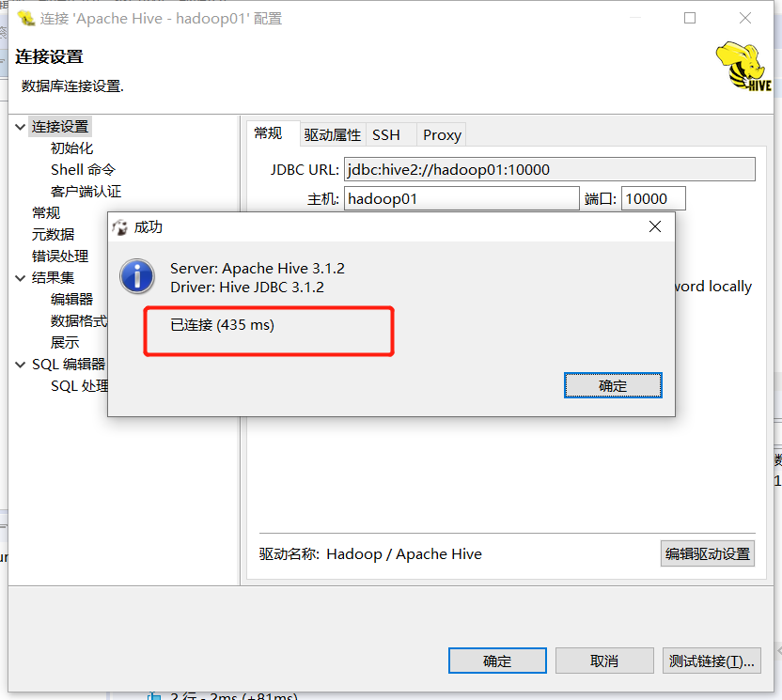Maximize the connection configuration window
This screenshot has width=782, height=700.
690,19
